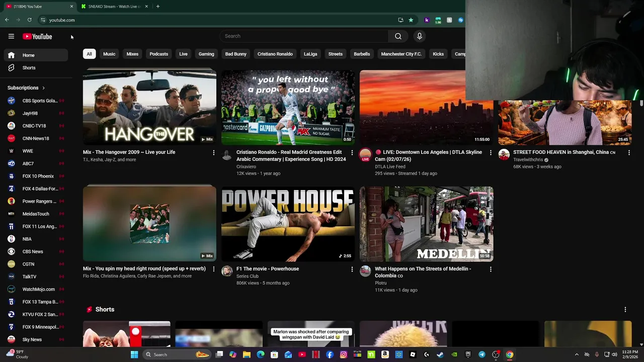
Task: Play the Medellin streets video thumbnail
Action: pyautogui.click(x=426, y=224)
